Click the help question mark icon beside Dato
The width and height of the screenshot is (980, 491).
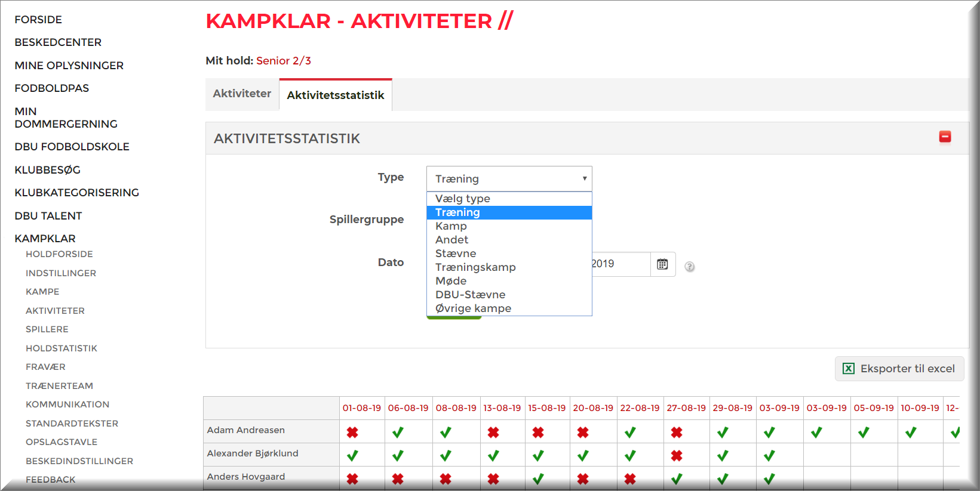tap(690, 267)
